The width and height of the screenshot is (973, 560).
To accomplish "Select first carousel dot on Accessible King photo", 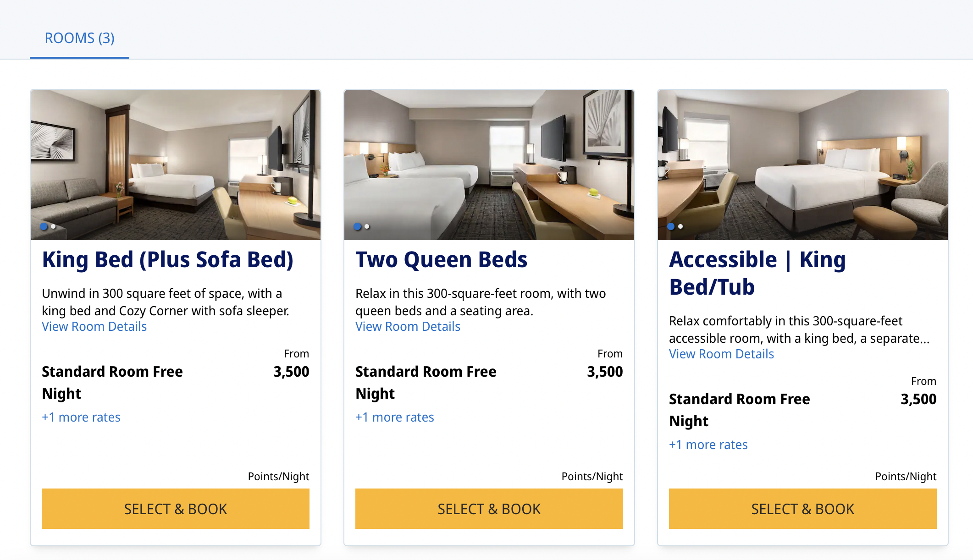I will [671, 226].
